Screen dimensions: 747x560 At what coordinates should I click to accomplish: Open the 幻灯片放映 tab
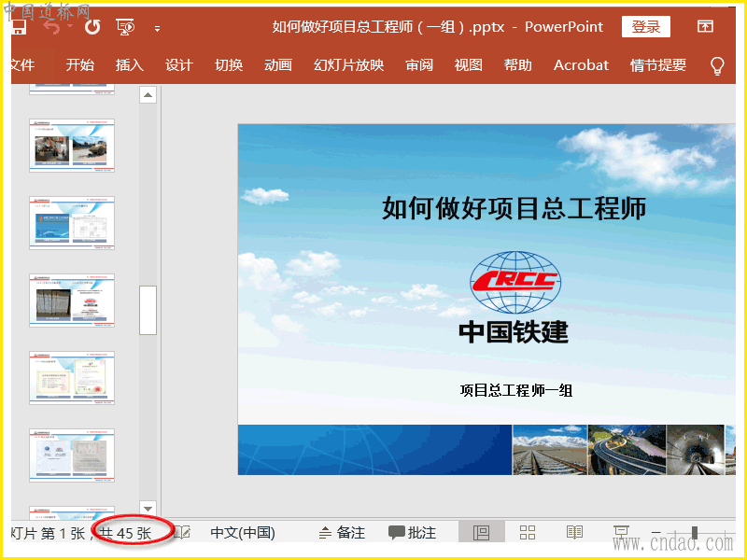(x=348, y=64)
